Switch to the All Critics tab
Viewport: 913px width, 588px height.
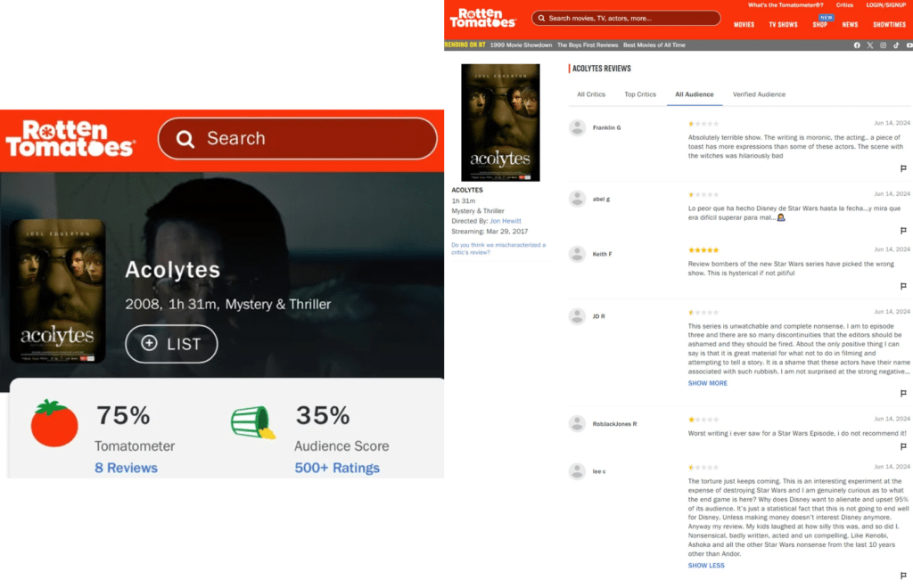pyautogui.click(x=591, y=94)
